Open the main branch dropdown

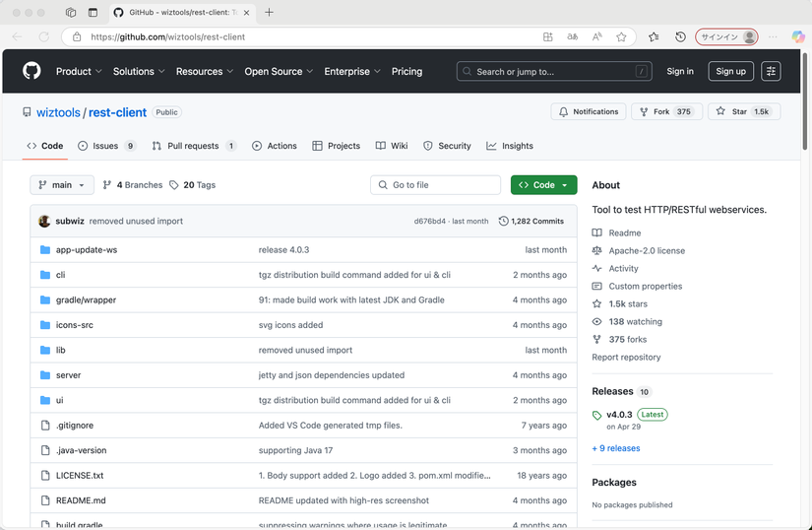(x=62, y=185)
